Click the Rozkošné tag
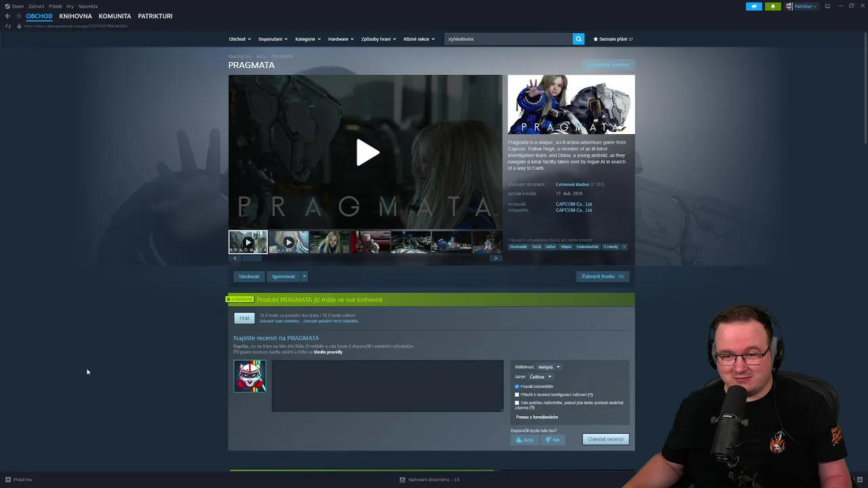 tap(518, 247)
